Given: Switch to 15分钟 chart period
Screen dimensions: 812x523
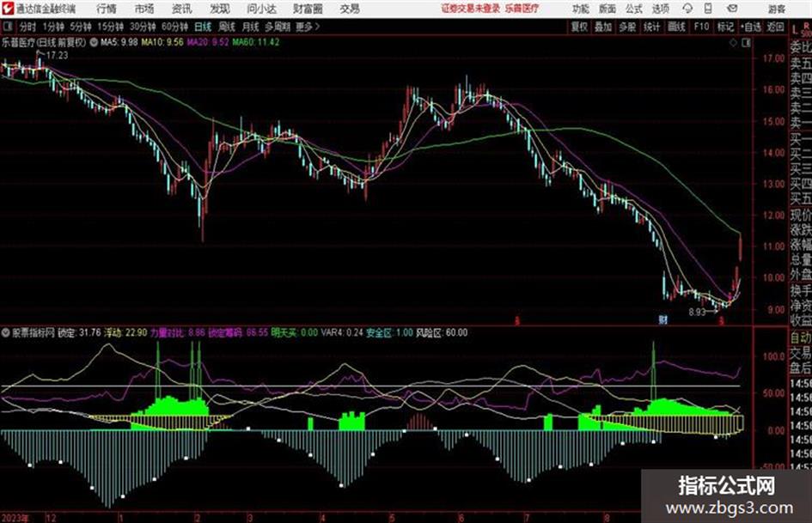Looking at the screenshot, I should point(111,27).
